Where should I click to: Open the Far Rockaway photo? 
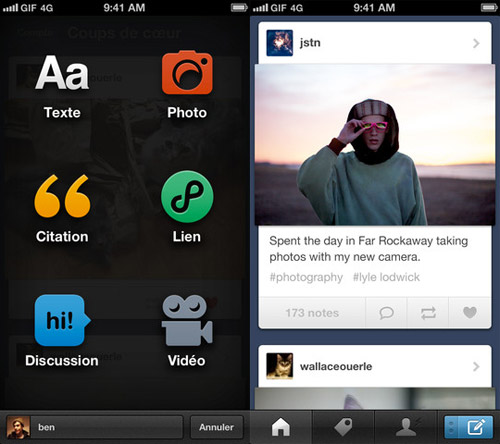[375, 145]
